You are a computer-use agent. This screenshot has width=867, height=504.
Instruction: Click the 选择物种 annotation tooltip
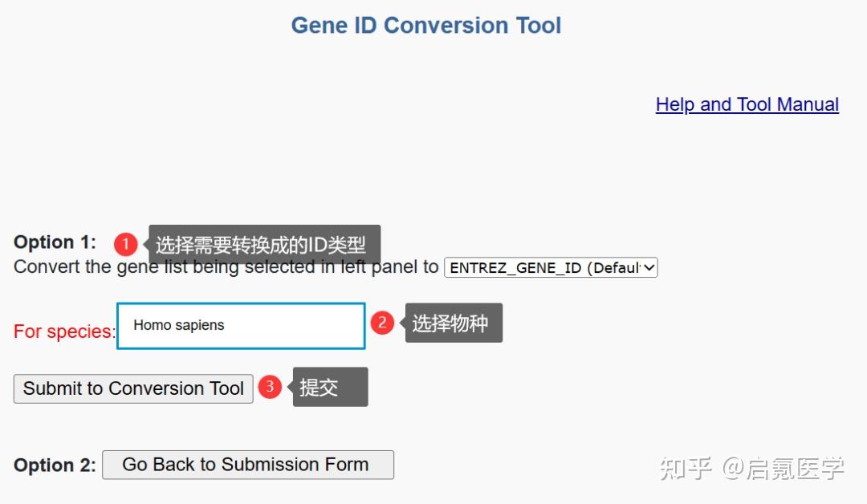tap(453, 323)
